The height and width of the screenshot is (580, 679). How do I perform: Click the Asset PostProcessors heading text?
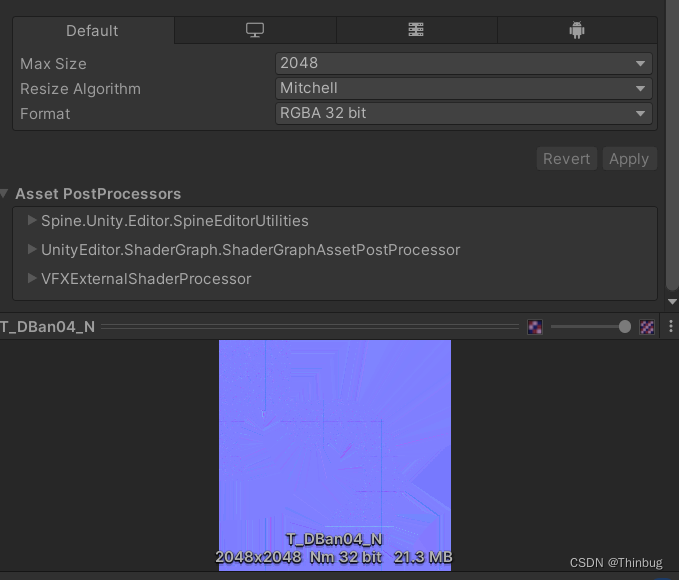click(98, 194)
